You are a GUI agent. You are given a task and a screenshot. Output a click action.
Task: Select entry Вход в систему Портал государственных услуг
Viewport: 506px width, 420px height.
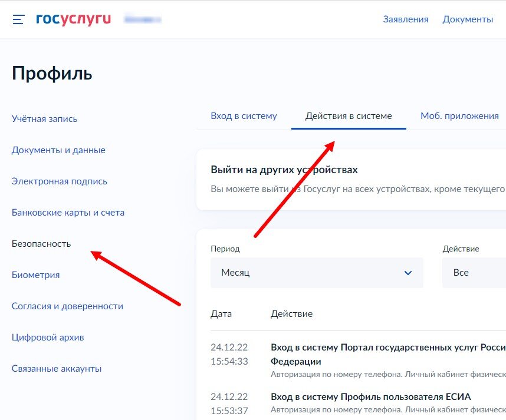(x=388, y=354)
